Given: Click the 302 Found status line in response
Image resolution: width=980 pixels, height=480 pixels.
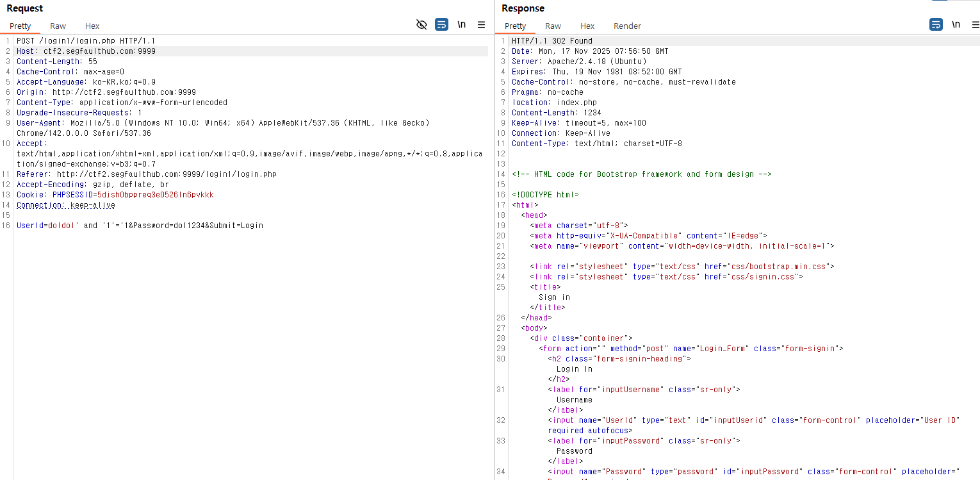Looking at the screenshot, I should coord(551,41).
